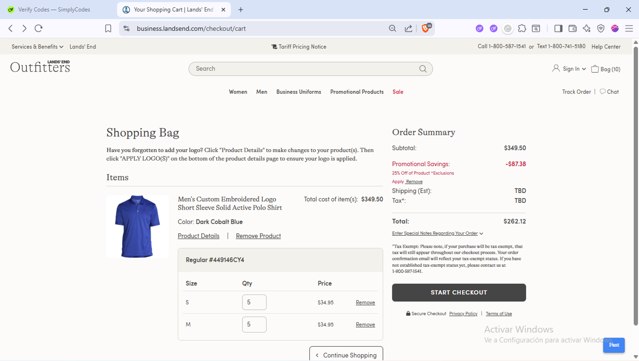Viewport: 639px width, 361px height.
Task: Open the Brave Wallet icon
Action: [573, 28]
